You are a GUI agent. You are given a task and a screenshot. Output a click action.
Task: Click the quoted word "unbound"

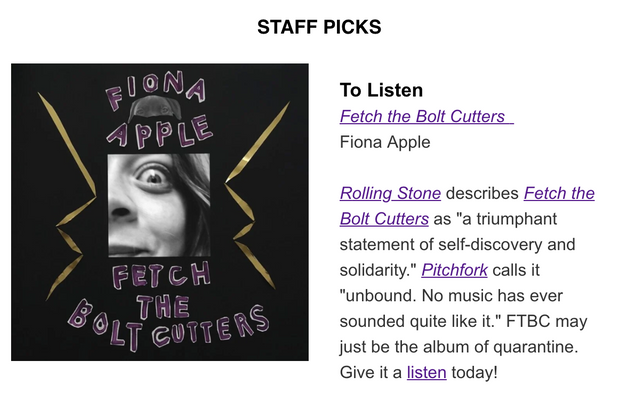tap(379, 296)
